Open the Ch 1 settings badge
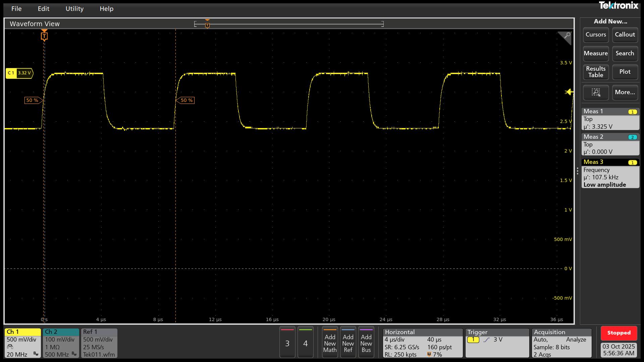Screen dimensions: 644x362 23,343
